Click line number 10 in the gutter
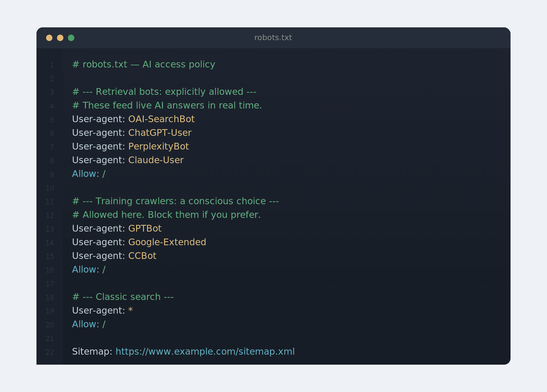Screen dimensions: 547x392 tap(50, 188)
